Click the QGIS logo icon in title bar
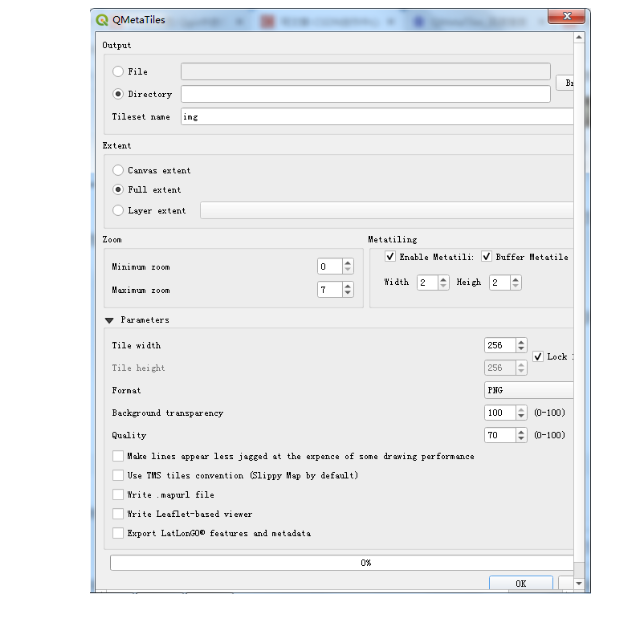This screenshot has width=627, height=617. coord(102,20)
